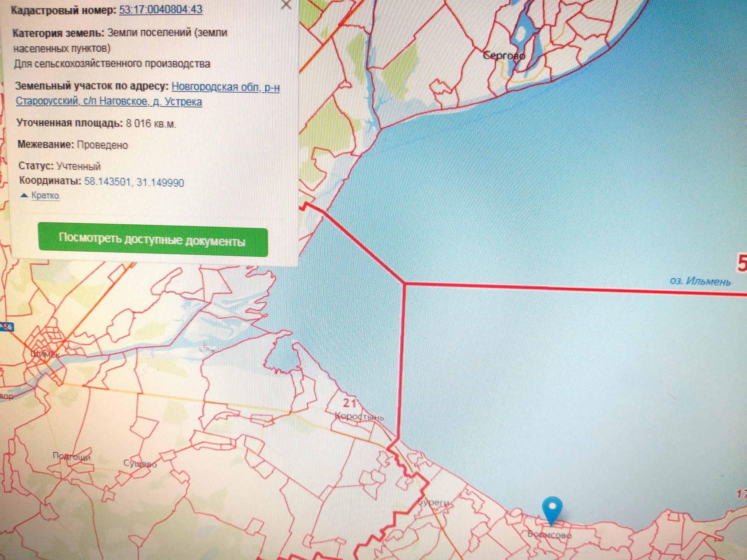Image resolution: width=747 pixels, height=560 pixels.
Task: Click the Борисово village label
Action: click(x=549, y=535)
